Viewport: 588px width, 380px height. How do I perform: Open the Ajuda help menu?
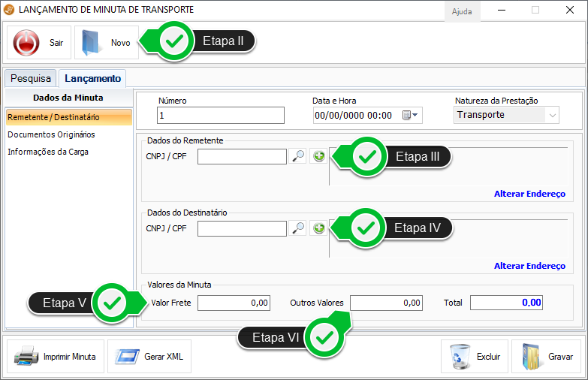click(x=461, y=11)
